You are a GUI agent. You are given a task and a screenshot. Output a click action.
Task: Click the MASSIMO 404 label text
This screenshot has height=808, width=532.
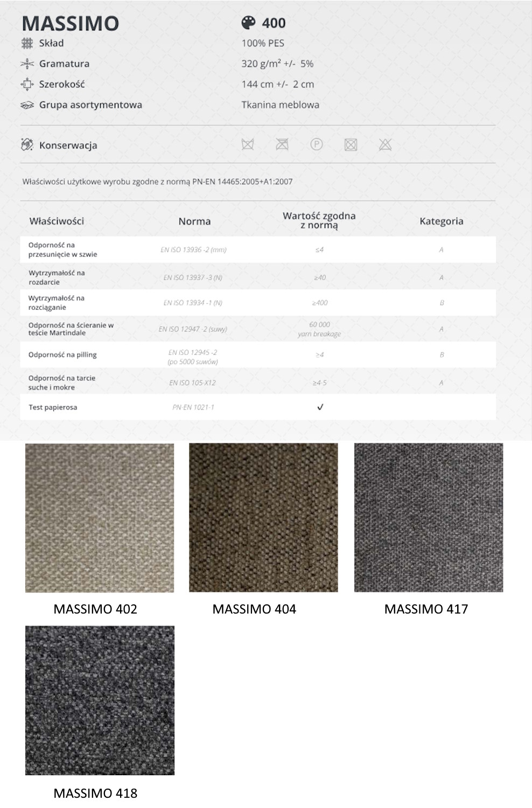(254, 609)
